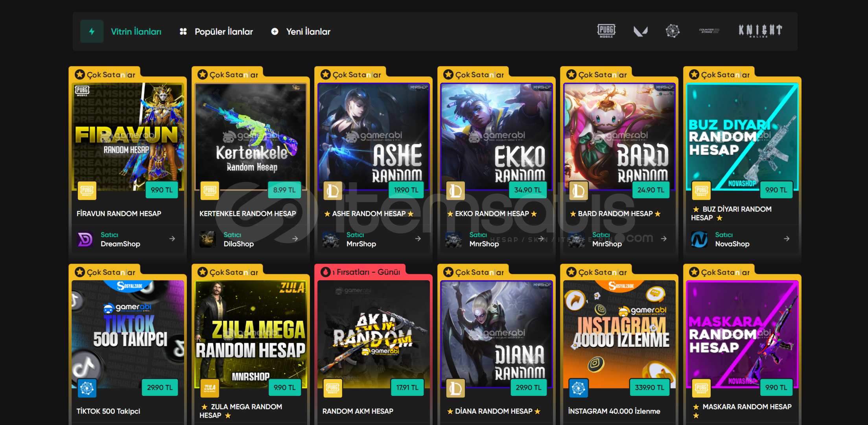
Task: Click the 19.90 TL price tag
Action: [406, 190]
